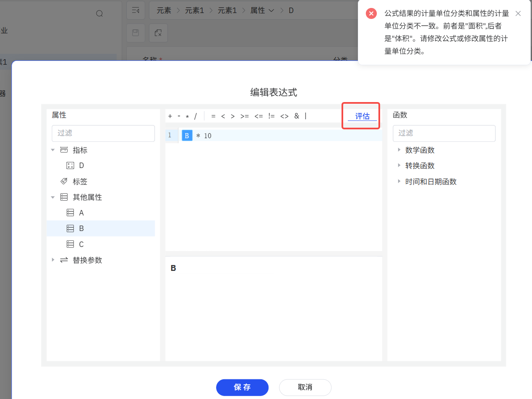
Task: Insert the & operator into the expression
Action: click(x=297, y=116)
